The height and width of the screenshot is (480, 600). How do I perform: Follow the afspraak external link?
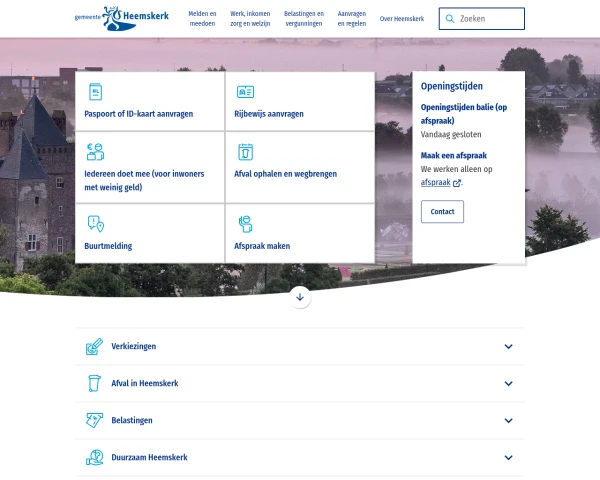click(x=436, y=183)
